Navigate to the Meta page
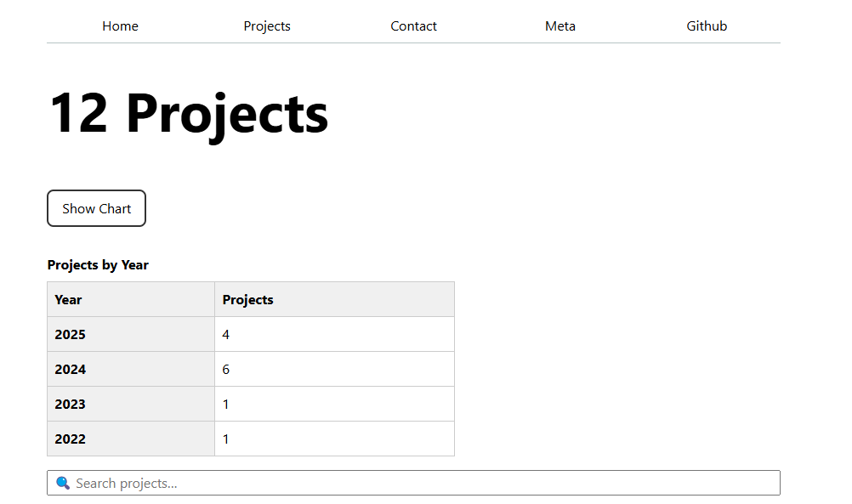Screen dimensions: 852x504 [x=560, y=26]
